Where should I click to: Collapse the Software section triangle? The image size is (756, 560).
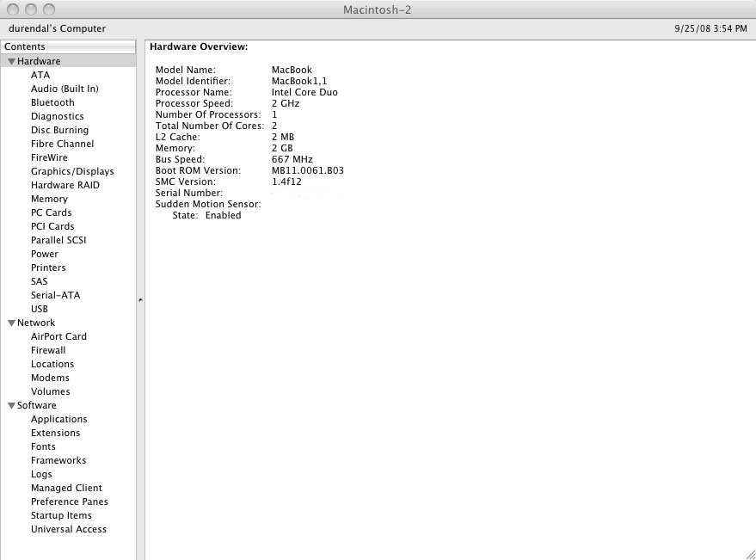(x=11, y=405)
